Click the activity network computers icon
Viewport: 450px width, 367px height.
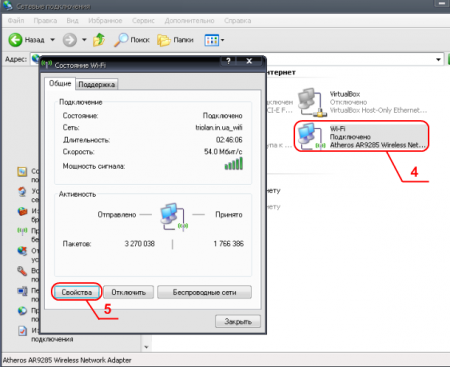tap(174, 217)
